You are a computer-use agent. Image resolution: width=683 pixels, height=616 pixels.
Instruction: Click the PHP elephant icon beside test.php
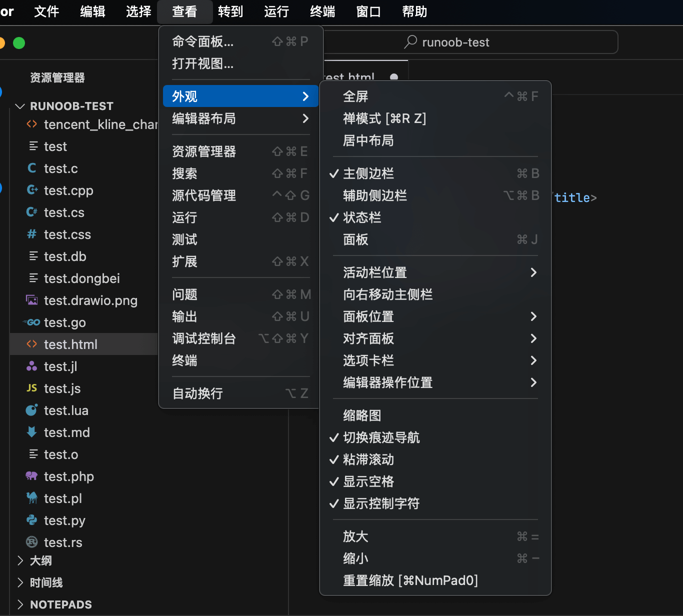[31, 476]
